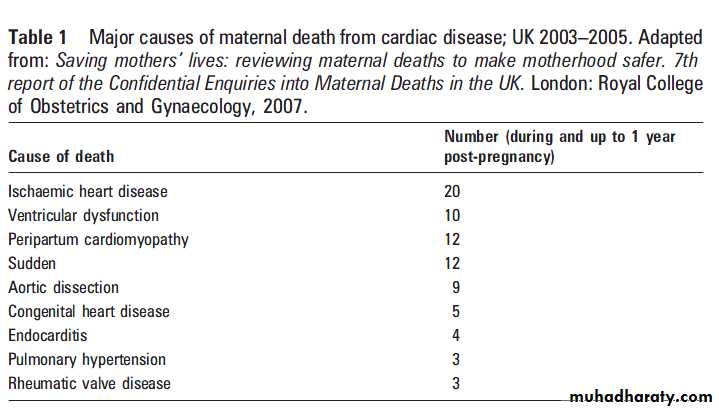
Task: Click the value 9 for Aortic dissection
Action: coord(455,288)
